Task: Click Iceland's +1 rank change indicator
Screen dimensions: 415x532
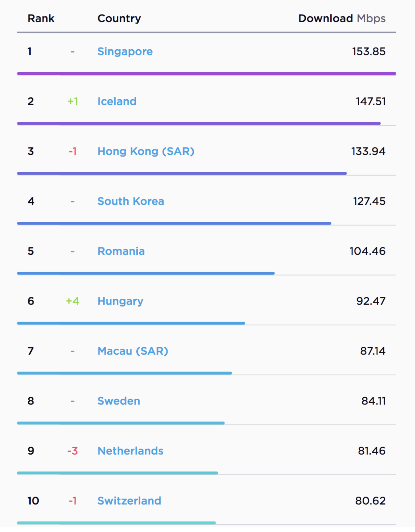Action: point(73,101)
